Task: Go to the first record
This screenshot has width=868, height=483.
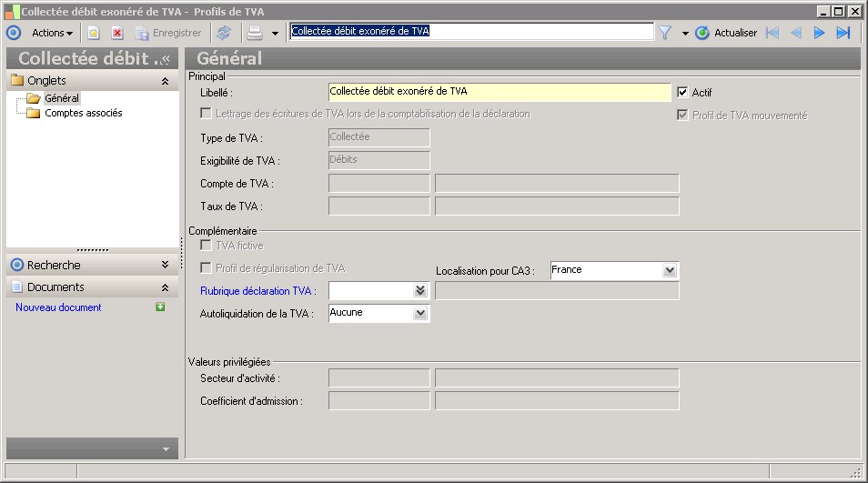Action: [772, 33]
